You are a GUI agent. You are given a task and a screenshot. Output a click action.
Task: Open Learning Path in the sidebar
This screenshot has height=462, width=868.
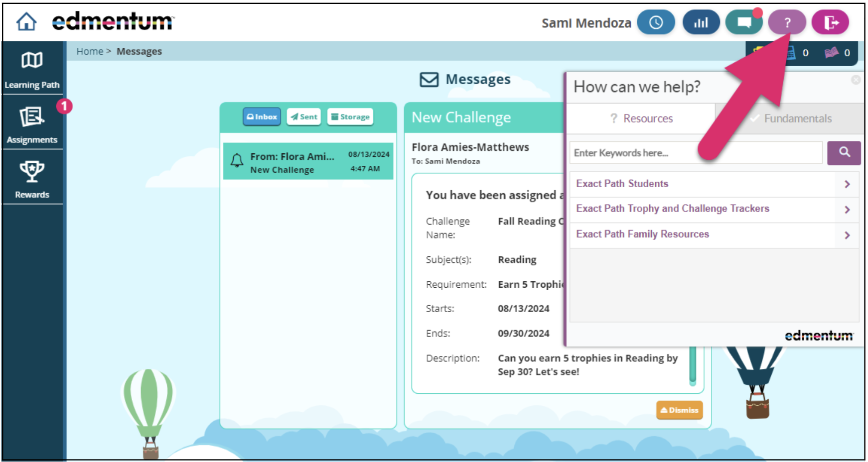(32, 70)
